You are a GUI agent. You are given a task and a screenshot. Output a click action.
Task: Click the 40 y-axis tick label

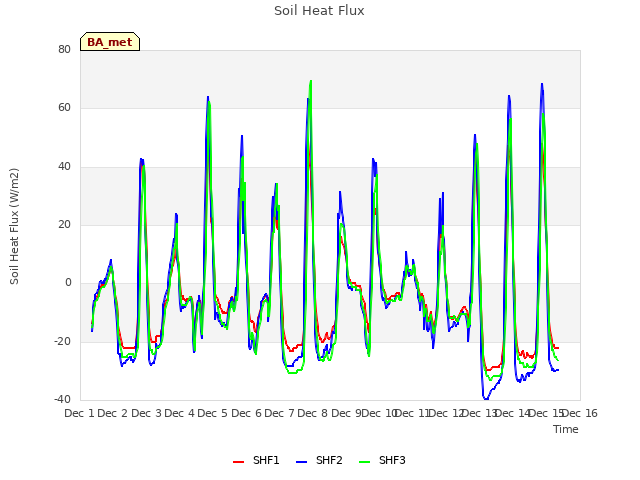pos(64,166)
